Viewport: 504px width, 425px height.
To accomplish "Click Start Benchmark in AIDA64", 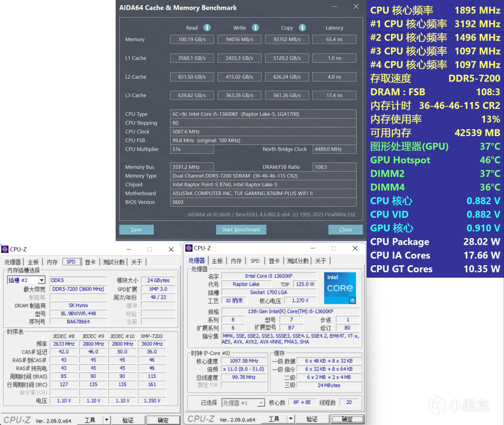I will [x=241, y=229].
